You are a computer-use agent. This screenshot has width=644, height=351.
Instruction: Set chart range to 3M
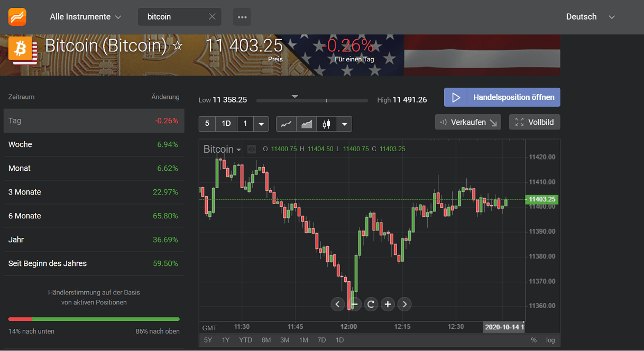[x=284, y=340]
